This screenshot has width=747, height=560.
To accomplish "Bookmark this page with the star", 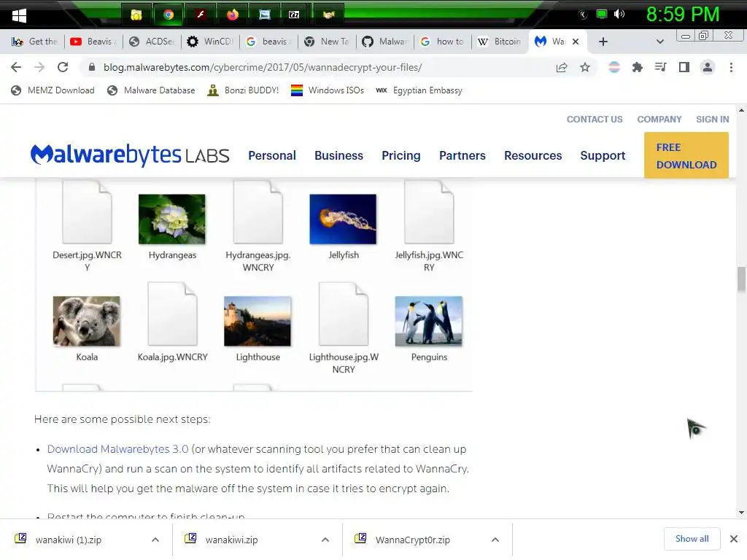I will pyautogui.click(x=585, y=67).
